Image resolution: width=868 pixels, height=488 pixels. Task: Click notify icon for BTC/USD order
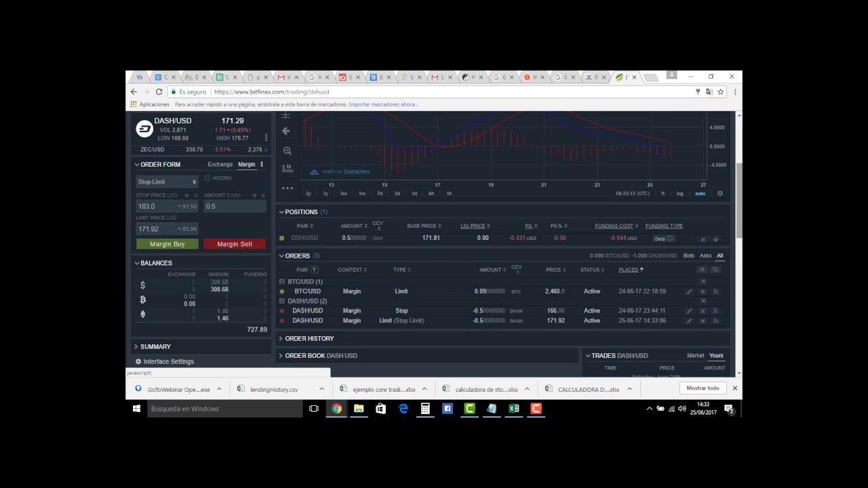[715, 291]
